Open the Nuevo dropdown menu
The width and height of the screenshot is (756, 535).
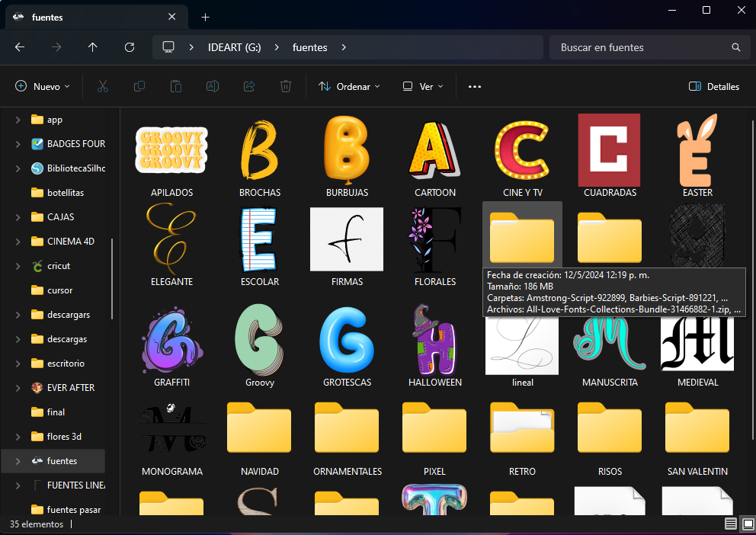(x=43, y=87)
